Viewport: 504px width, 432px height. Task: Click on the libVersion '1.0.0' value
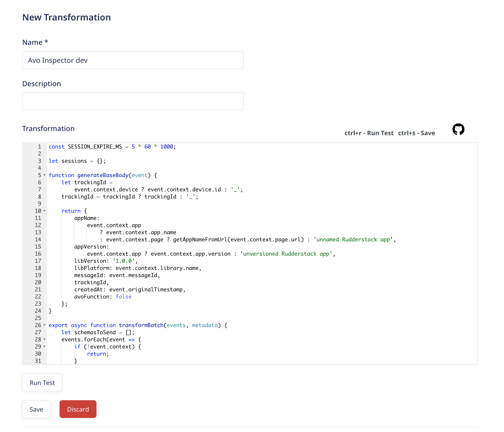[x=124, y=261]
